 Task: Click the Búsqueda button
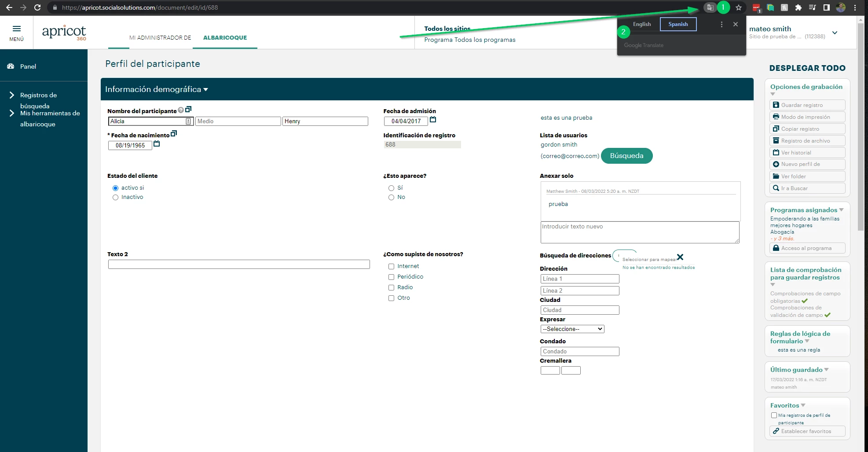pyautogui.click(x=626, y=156)
